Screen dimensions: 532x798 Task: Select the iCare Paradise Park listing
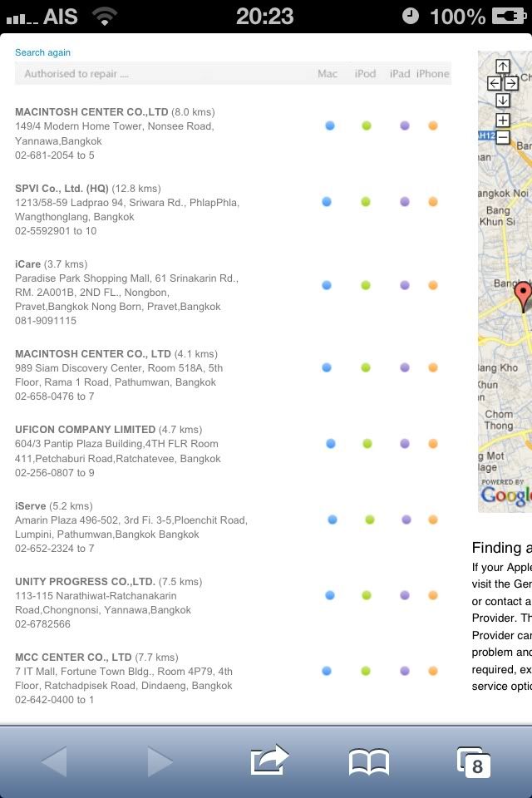(27, 264)
